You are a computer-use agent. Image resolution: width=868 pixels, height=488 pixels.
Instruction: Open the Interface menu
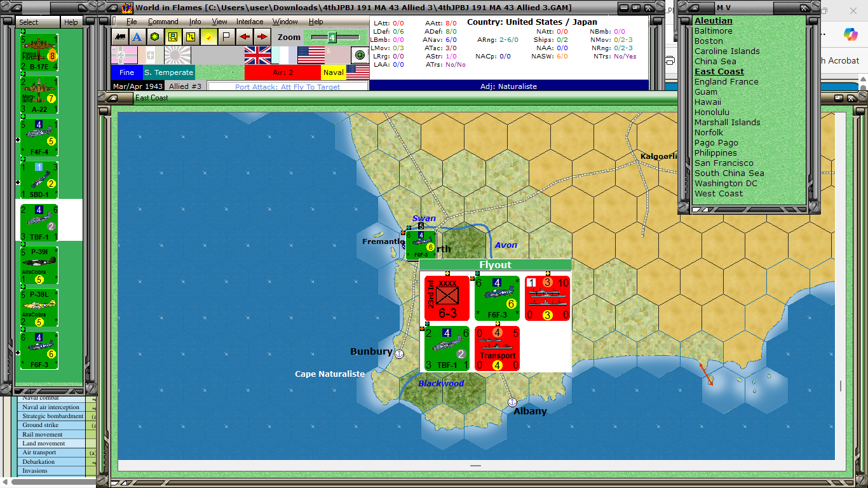[250, 22]
